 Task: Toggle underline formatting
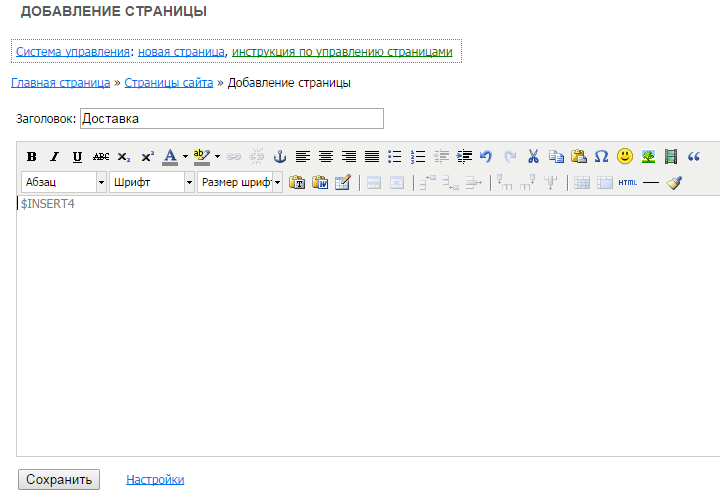click(x=77, y=157)
